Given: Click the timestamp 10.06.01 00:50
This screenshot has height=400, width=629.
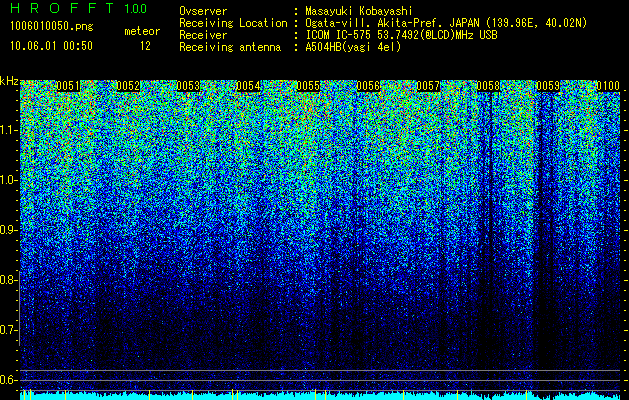Looking at the screenshot, I should pos(51,46).
